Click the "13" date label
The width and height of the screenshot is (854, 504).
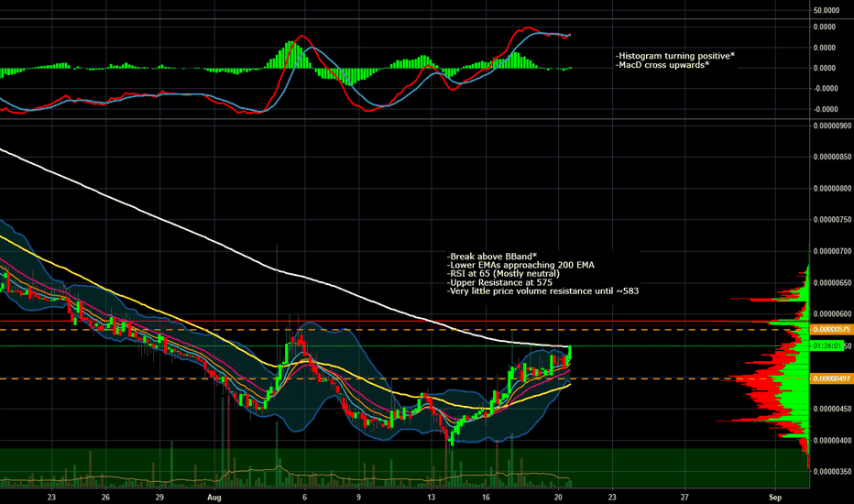432,498
